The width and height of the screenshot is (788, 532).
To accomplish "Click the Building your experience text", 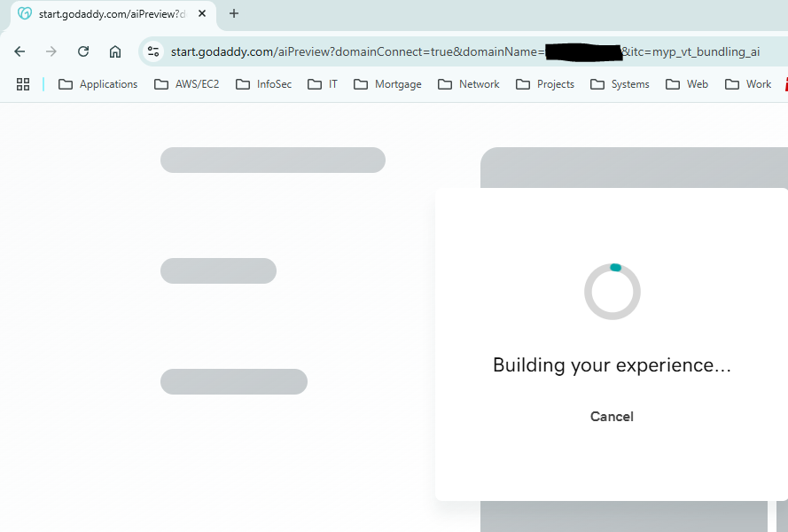I will pyautogui.click(x=612, y=365).
